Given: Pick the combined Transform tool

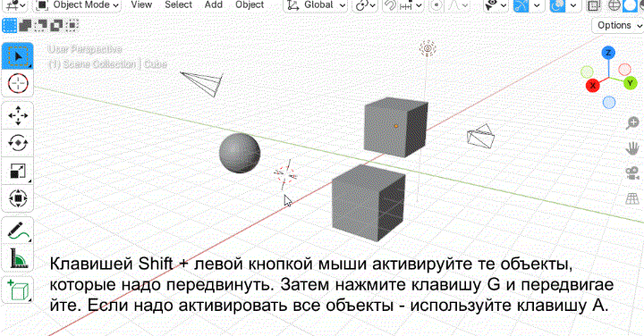Looking at the screenshot, I should [x=18, y=198].
